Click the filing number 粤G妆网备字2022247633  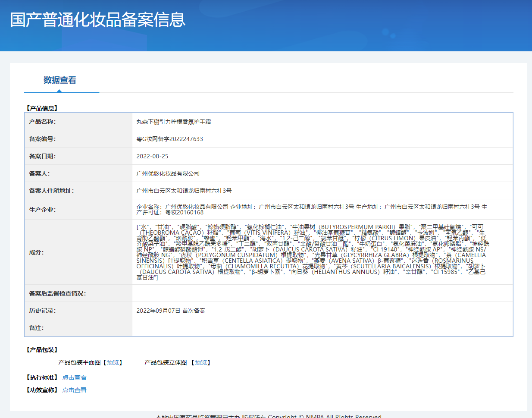[169, 139]
